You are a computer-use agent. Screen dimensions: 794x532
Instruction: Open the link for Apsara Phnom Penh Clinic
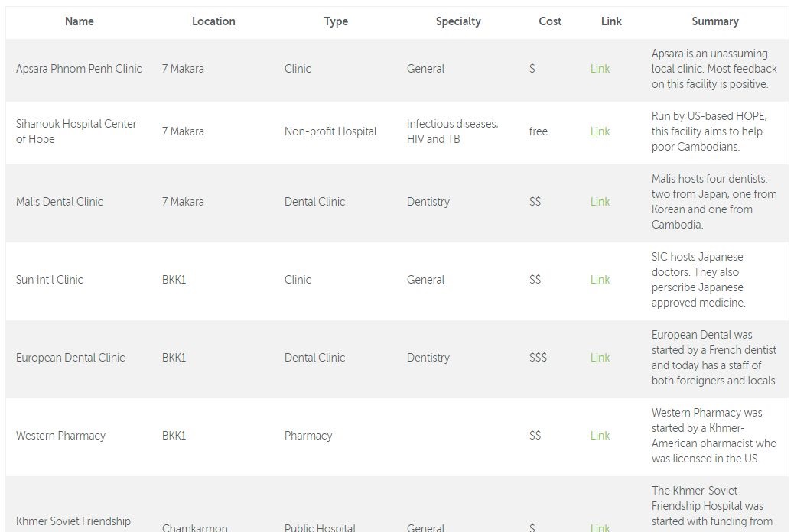point(600,69)
